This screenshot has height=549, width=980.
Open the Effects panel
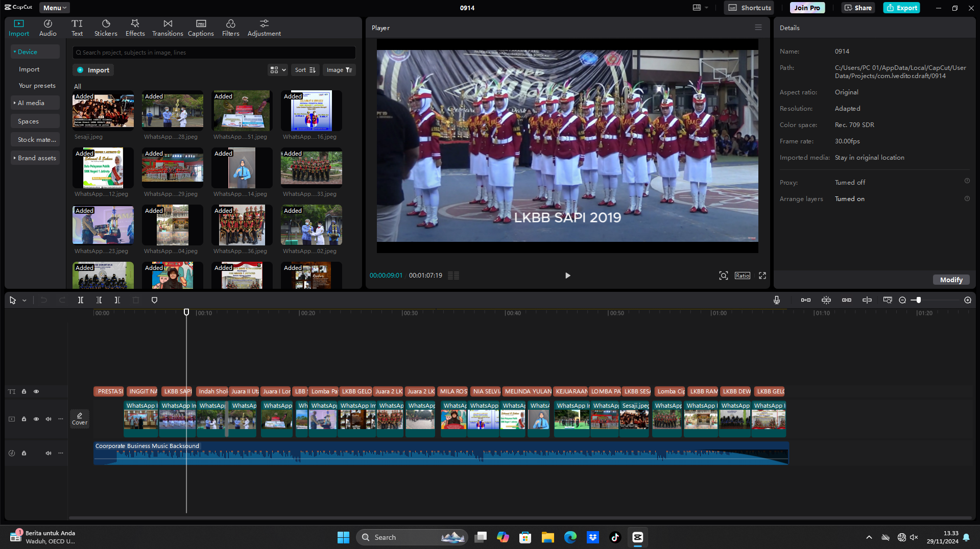[135, 28]
